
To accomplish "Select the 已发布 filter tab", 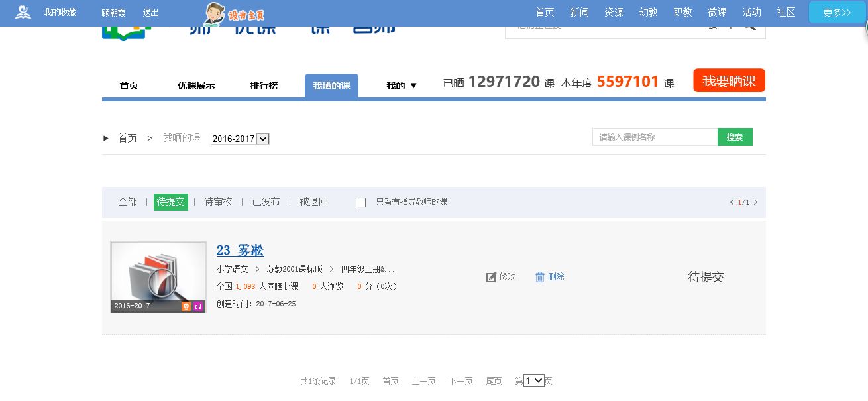I will pos(266,202).
